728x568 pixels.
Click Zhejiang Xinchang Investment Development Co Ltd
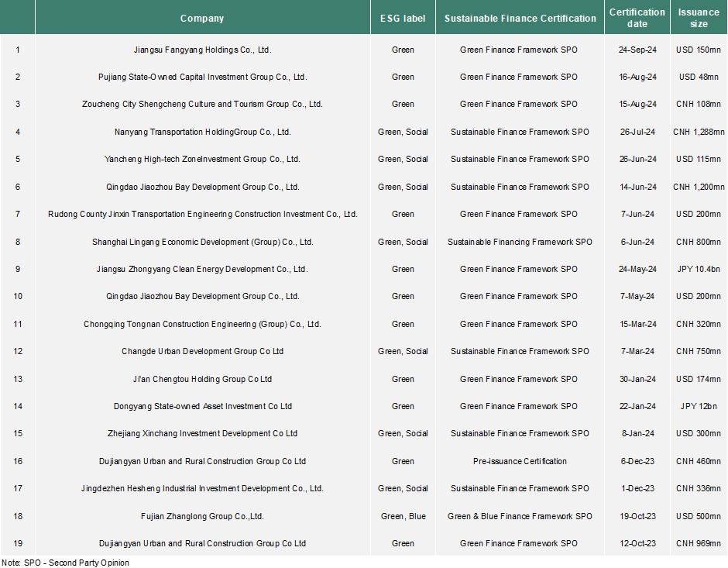tap(202, 433)
